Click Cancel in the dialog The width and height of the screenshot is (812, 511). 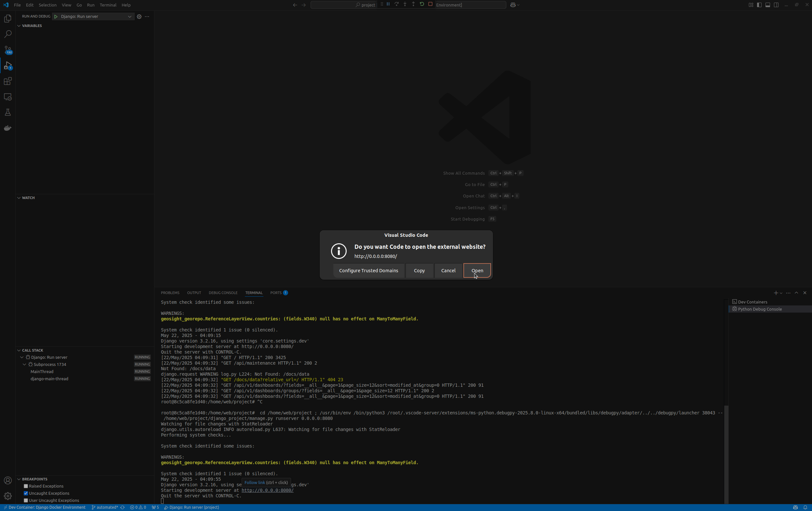[448, 271]
